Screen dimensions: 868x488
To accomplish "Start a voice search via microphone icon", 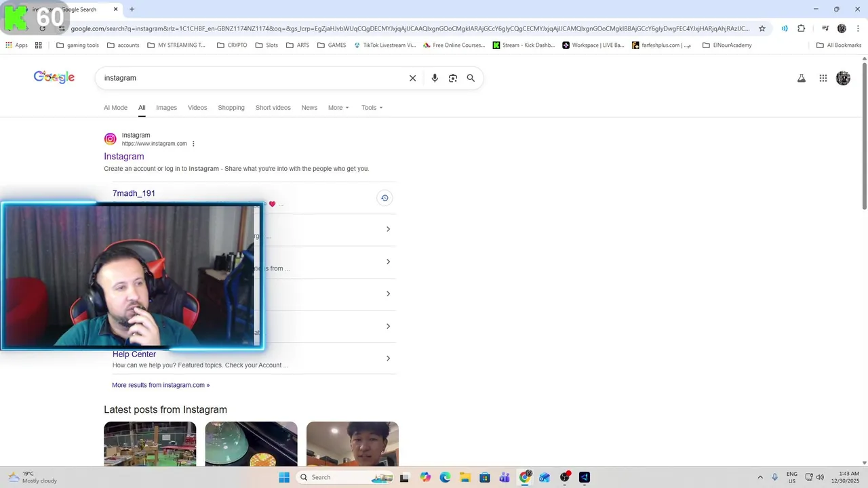I will tap(435, 78).
